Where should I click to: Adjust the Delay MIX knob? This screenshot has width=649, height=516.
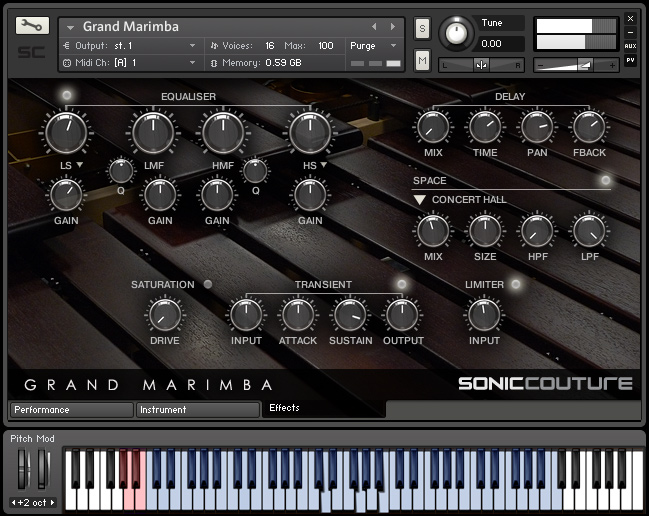tap(433, 127)
